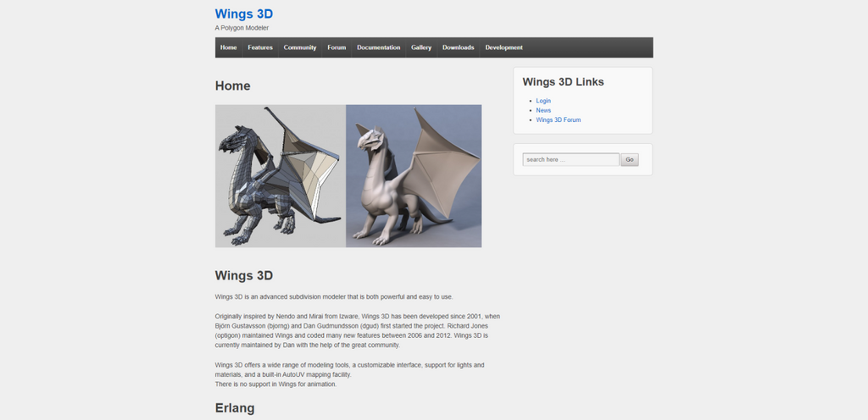Click the paragraph starting 'Originally inspired by Nendo'
The width and height of the screenshot is (868, 420).
(x=357, y=330)
